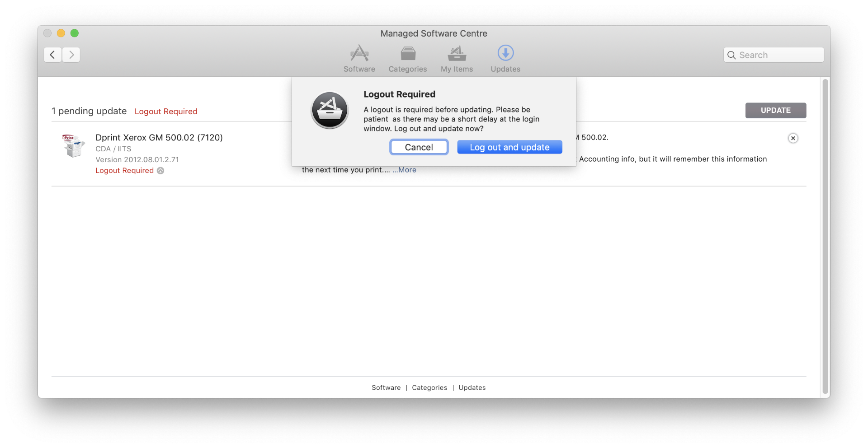Go back with the left chevron button
This screenshot has height=448, width=868.
coord(52,55)
